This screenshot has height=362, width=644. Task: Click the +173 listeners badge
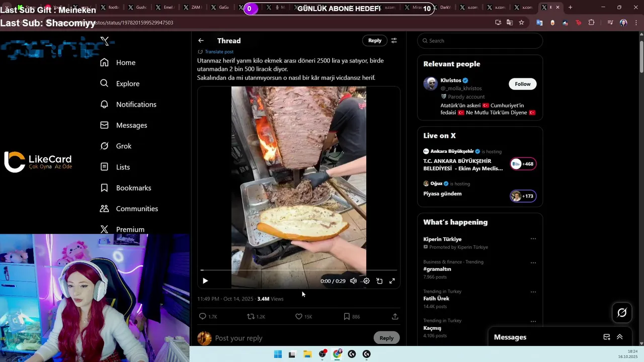(523, 196)
